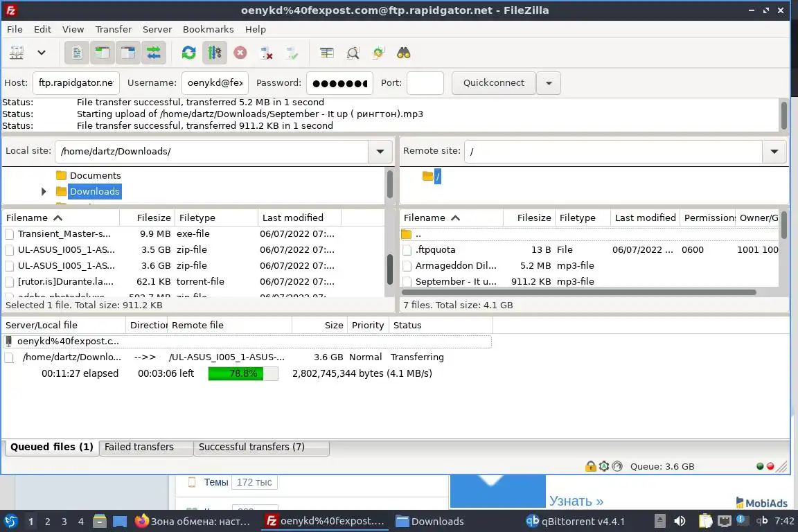Open qBittorrent window from taskbar
798x532 pixels.
point(575,522)
